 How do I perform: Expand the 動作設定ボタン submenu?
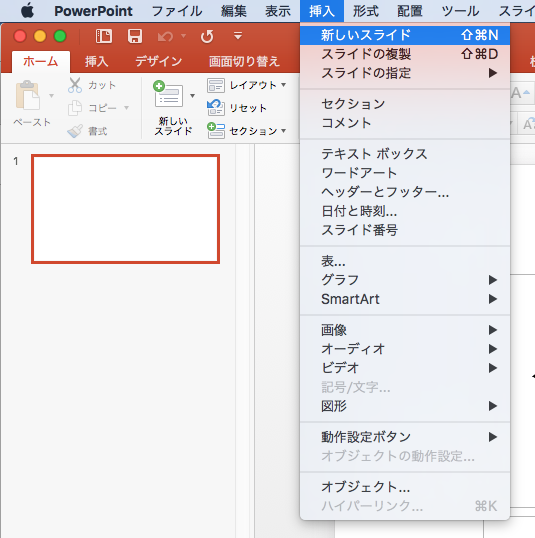coord(405,437)
